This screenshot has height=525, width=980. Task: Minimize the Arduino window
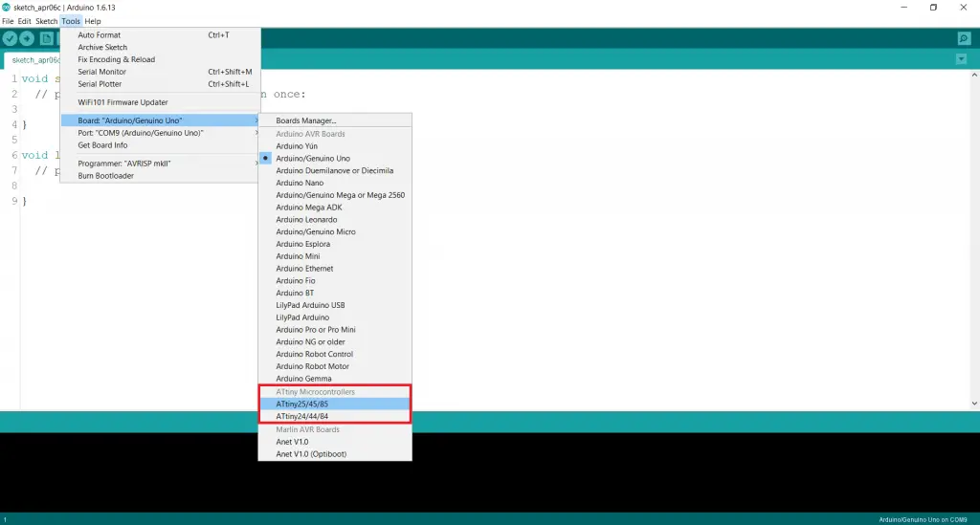pyautogui.click(x=903, y=8)
